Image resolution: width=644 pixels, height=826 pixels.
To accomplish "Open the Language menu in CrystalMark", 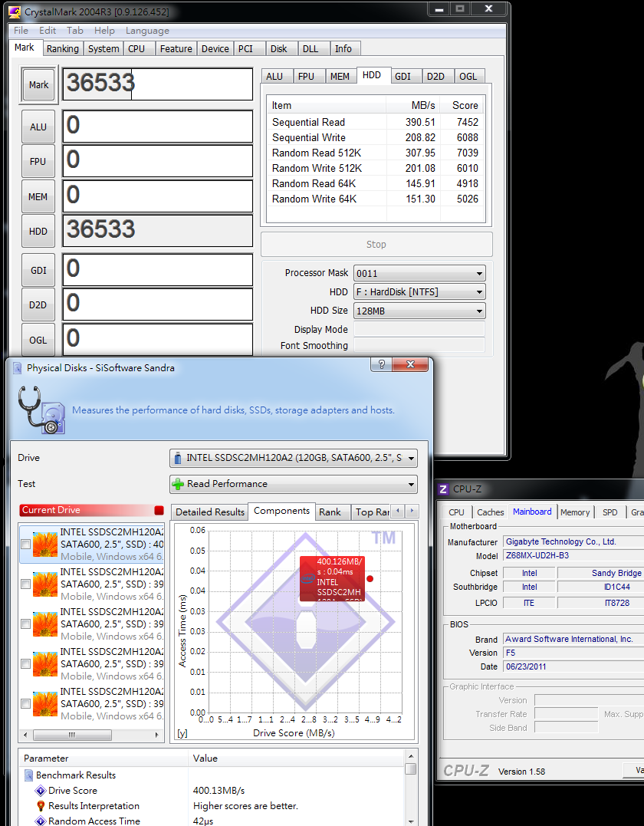I will pos(147,31).
